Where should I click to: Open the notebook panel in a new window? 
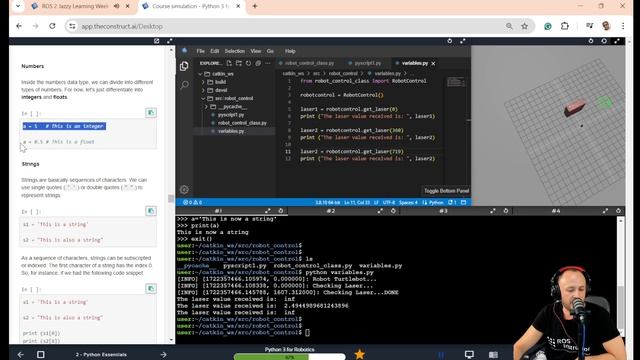(x=156, y=41)
